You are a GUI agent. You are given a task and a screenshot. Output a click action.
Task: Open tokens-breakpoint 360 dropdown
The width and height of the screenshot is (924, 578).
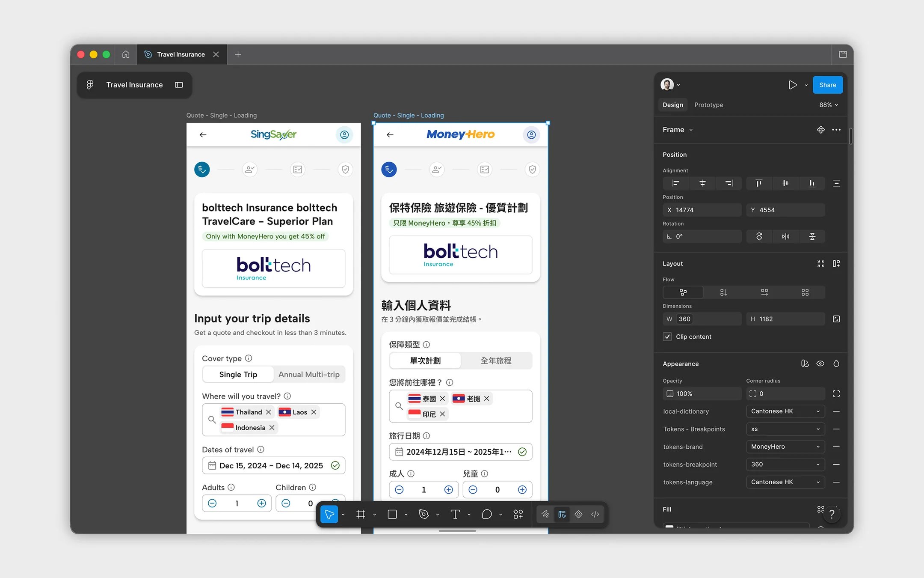(785, 464)
